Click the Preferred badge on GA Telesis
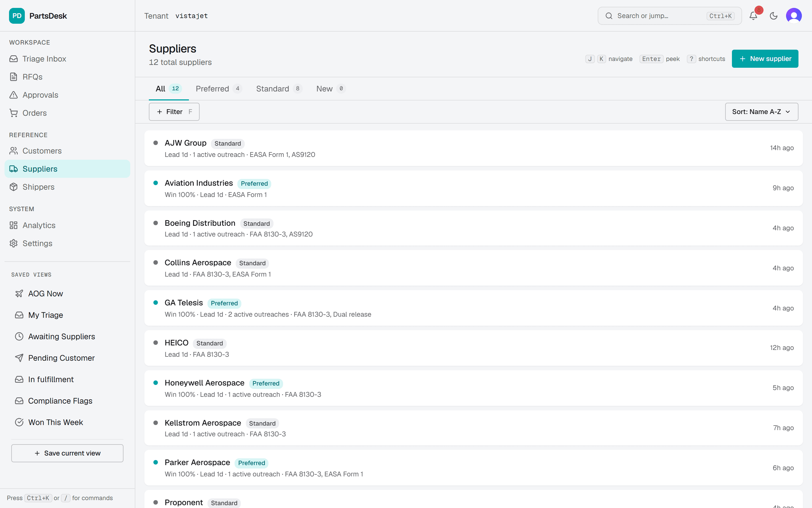 pyautogui.click(x=224, y=303)
